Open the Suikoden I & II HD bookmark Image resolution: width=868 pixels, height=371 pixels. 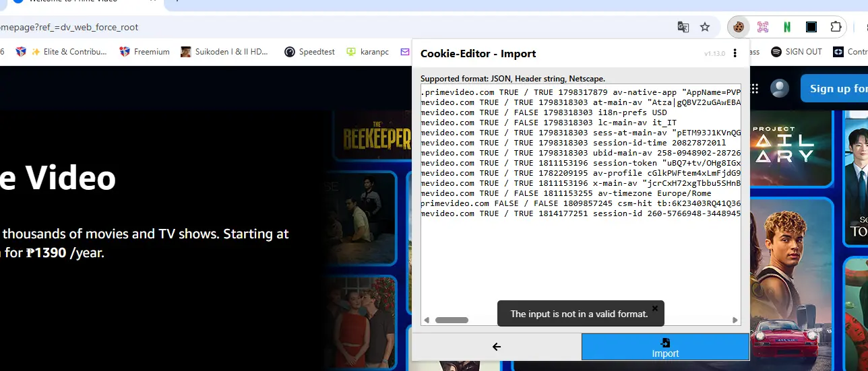point(224,52)
